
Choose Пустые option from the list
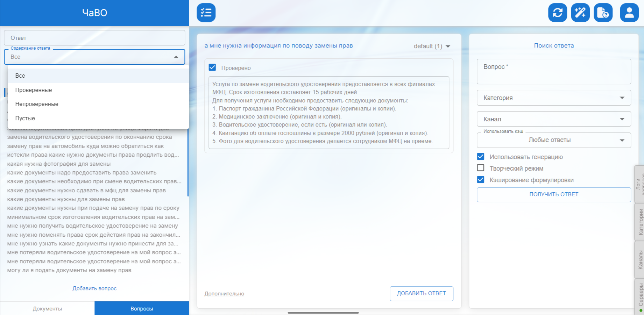(x=25, y=118)
